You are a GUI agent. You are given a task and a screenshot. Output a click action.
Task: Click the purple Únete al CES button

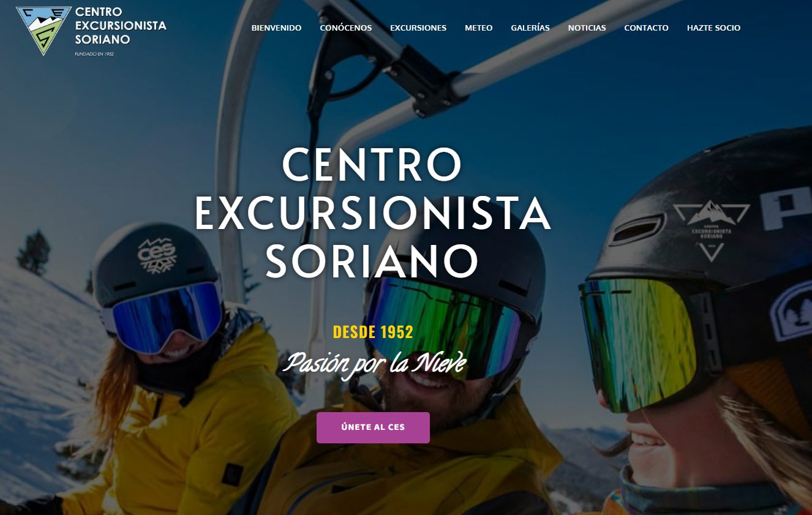click(x=373, y=427)
